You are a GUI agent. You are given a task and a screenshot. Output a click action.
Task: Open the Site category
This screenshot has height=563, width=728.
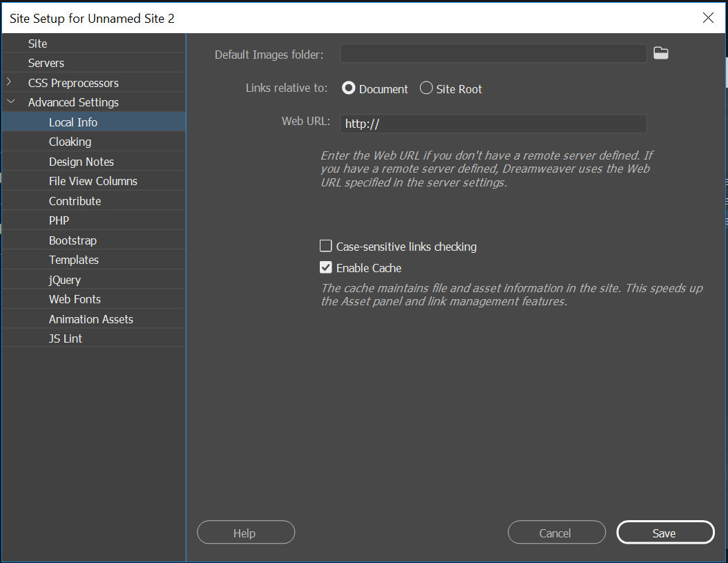pos(37,43)
